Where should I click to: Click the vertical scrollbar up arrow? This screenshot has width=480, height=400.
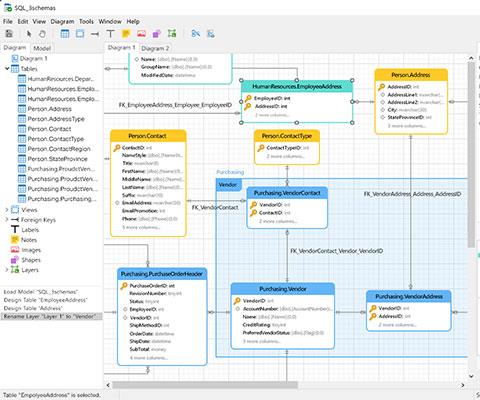pyautogui.click(x=471, y=58)
